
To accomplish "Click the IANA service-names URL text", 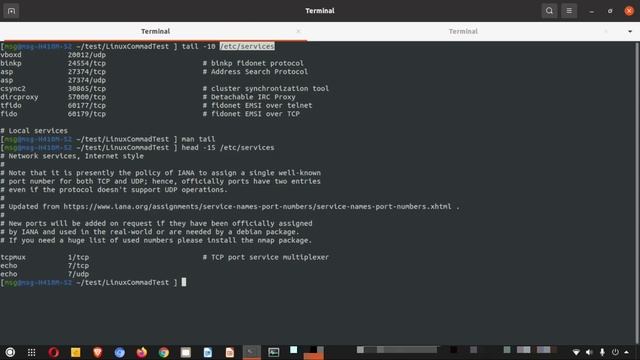I will pos(258,207).
